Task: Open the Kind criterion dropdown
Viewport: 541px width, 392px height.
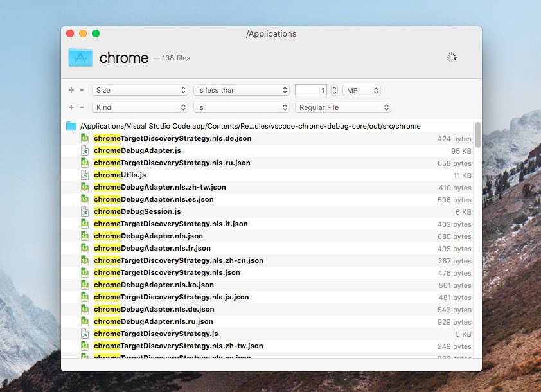Action: click(x=139, y=107)
